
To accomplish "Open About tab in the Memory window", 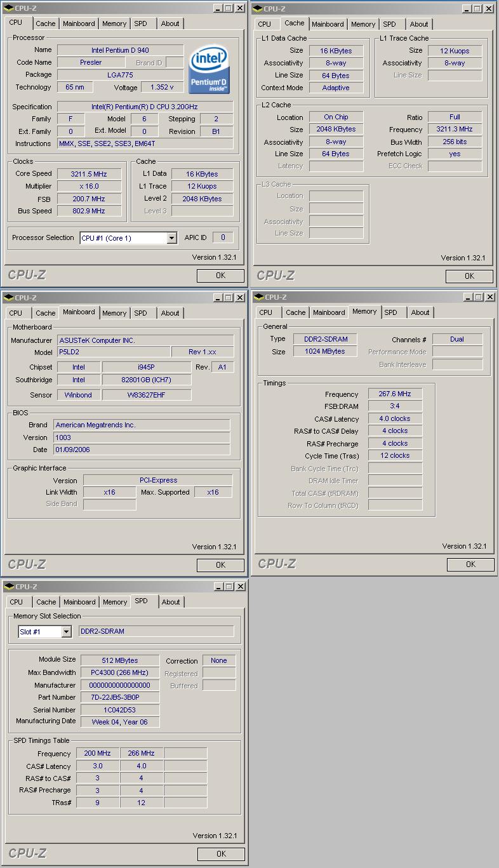I will tap(420, 312).
